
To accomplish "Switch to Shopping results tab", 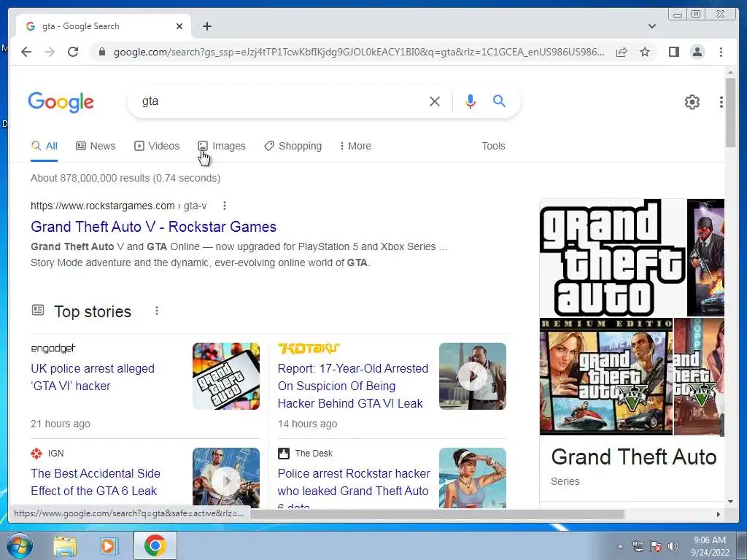I will [x=293, y=146].
